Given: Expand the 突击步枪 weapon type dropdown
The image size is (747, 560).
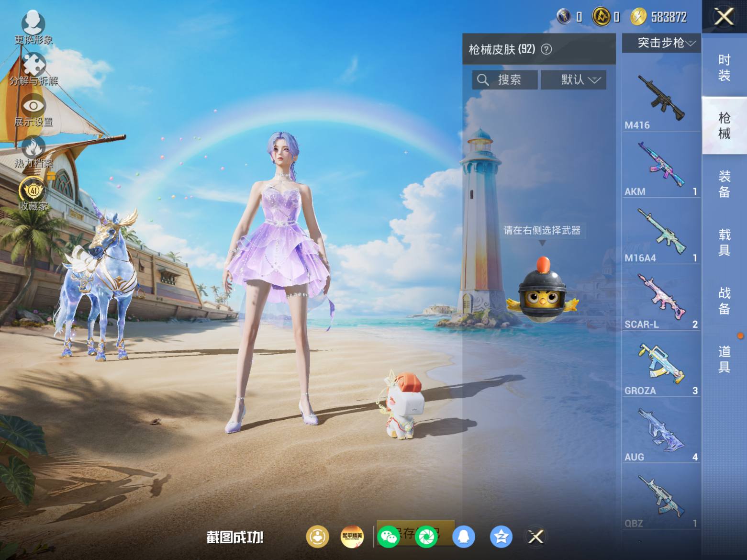Looking at the screenshot, I should pyautogui.click(x=661, y=43).
